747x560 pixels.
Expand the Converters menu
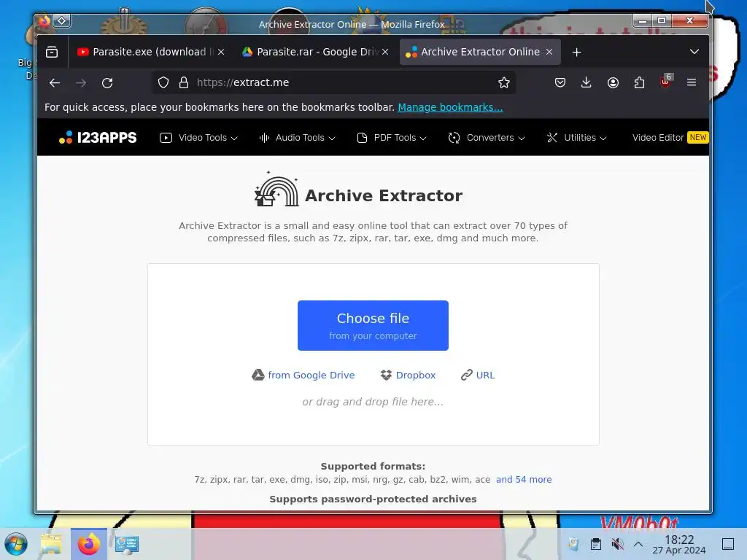(x=487, y=138)
